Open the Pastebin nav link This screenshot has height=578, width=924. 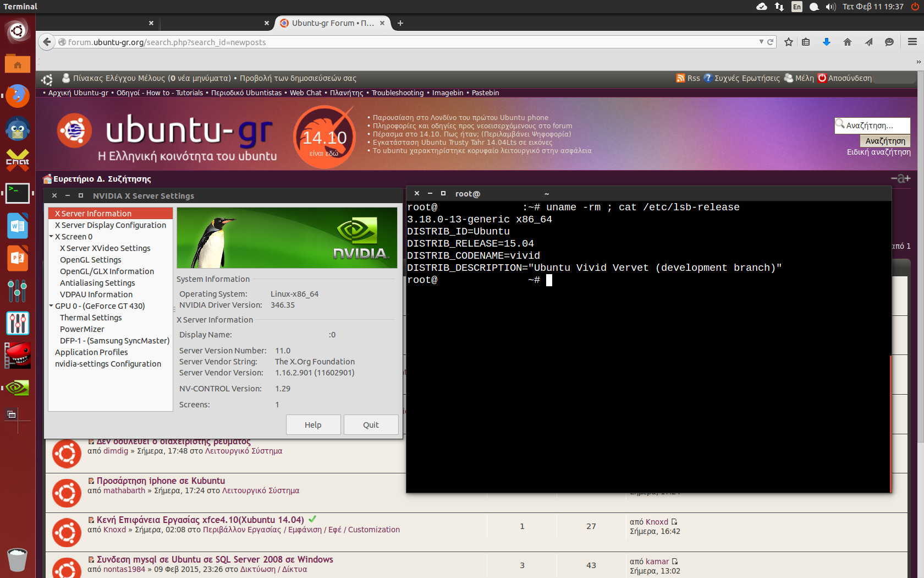pos(486,93)
